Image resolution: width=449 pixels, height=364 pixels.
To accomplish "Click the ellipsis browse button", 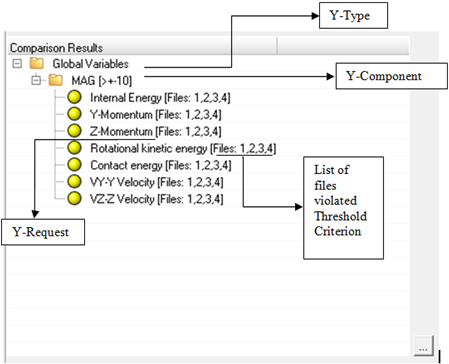I will (423, 346).
